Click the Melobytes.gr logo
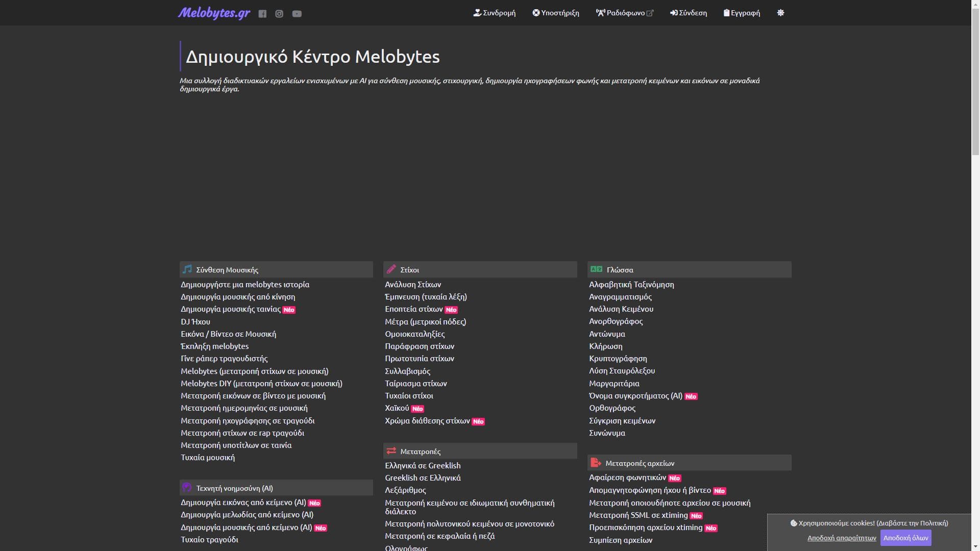Viewport: 980px width, 551px height. tap(214, 13)
